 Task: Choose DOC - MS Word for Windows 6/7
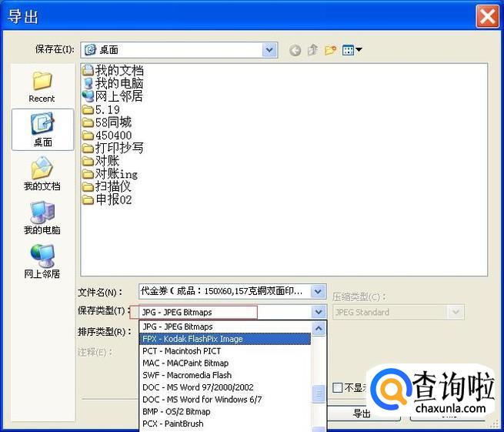point(225,400)
